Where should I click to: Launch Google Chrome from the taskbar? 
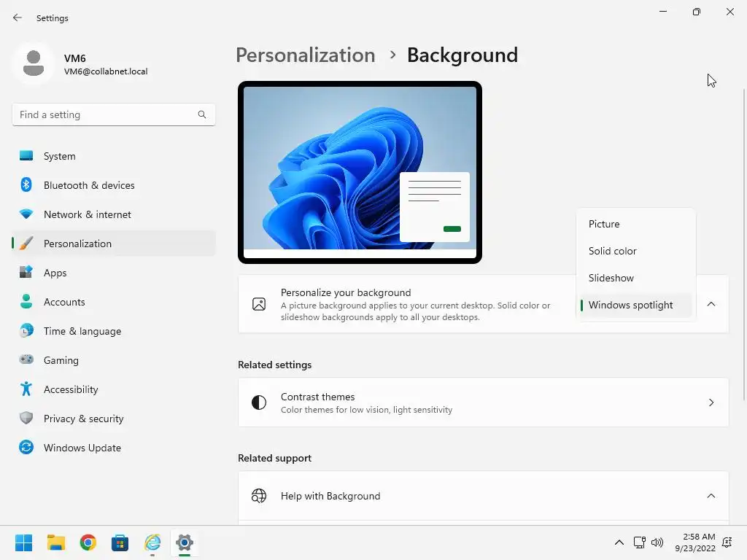[88, 542]
